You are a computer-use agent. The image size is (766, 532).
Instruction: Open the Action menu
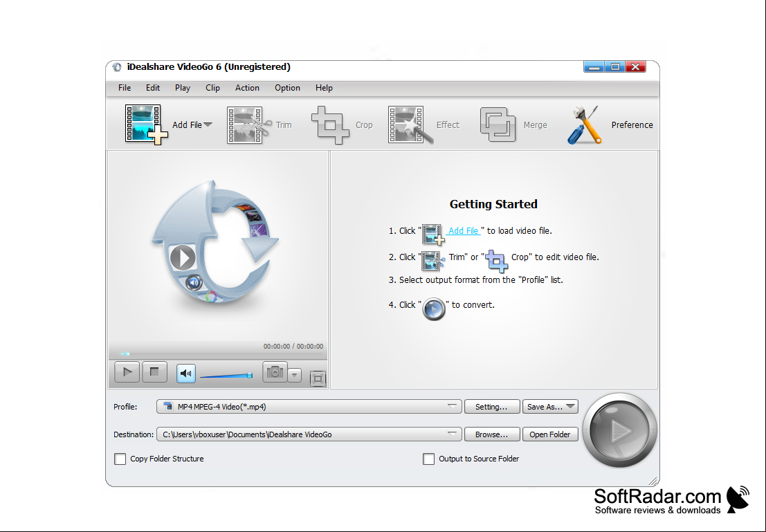click(247, 88)
